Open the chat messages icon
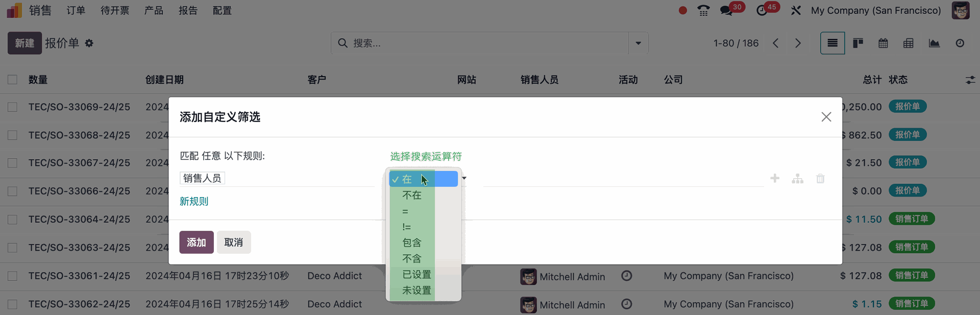 (726, 11)
